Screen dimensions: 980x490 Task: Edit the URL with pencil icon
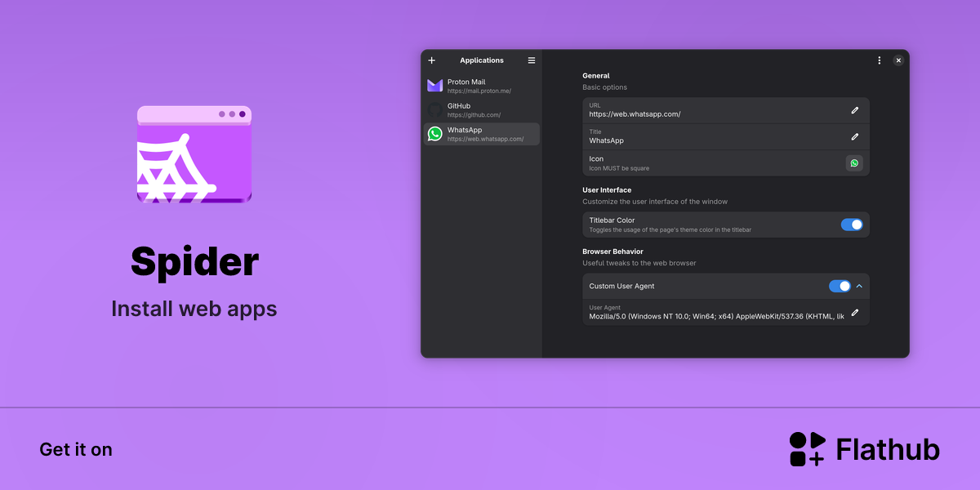854,110
